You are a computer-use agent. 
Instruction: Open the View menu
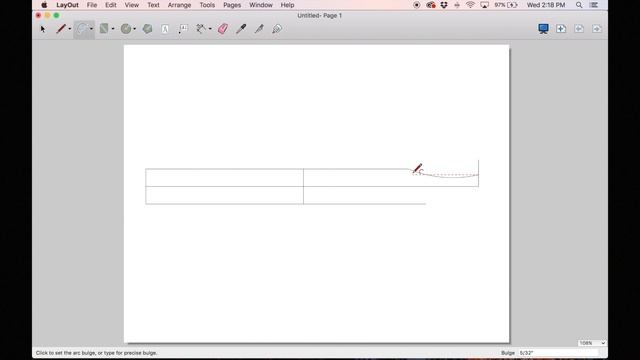pos(131,5)
